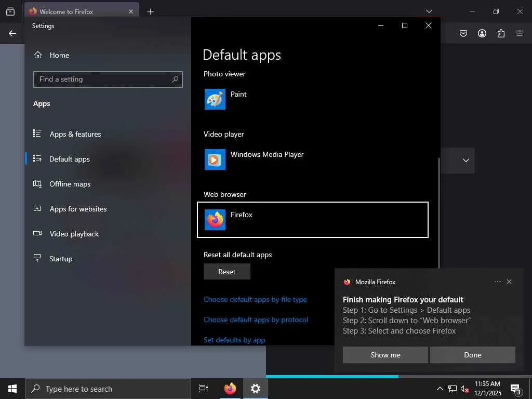Open notification options ellipsis menu

coord(497,282)
